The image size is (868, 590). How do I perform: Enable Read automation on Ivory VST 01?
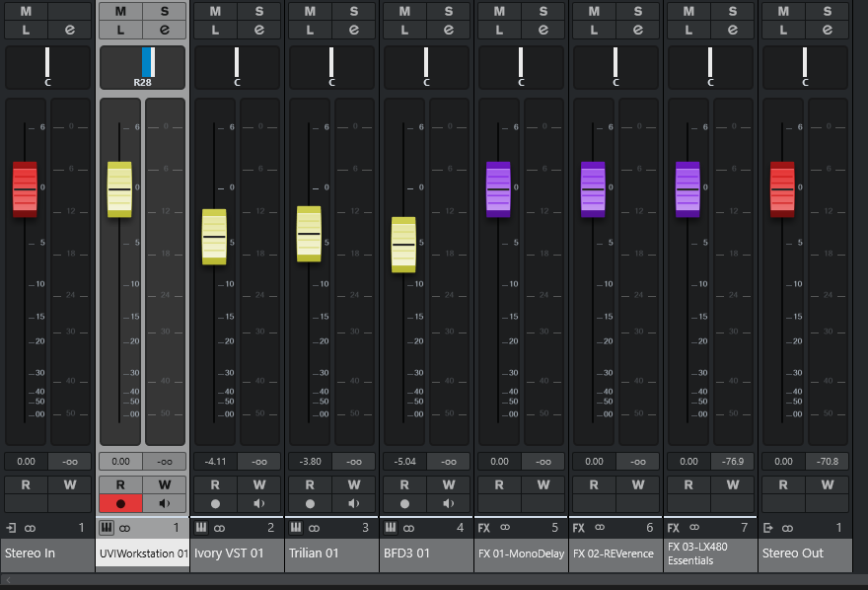point(215,484)
